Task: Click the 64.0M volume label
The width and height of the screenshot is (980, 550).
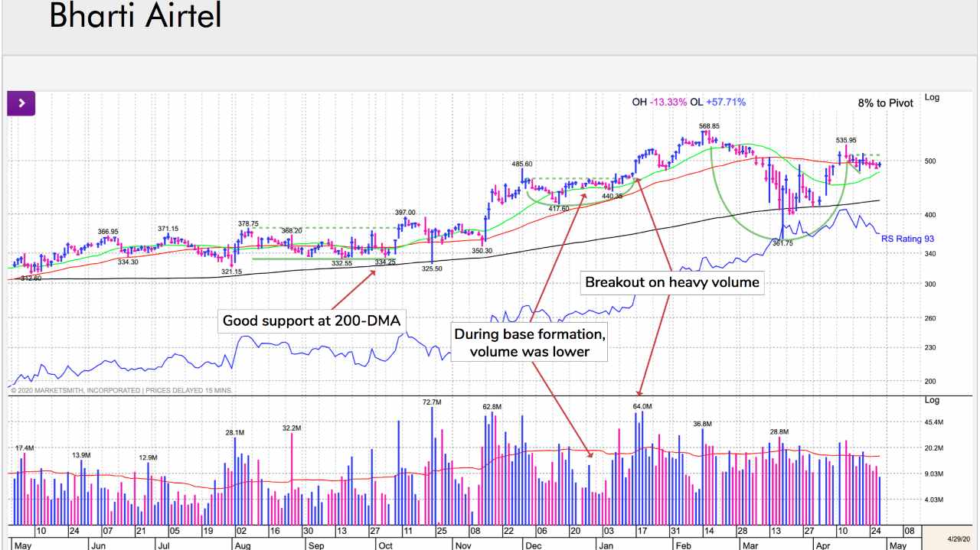Action: pos(642,406)
